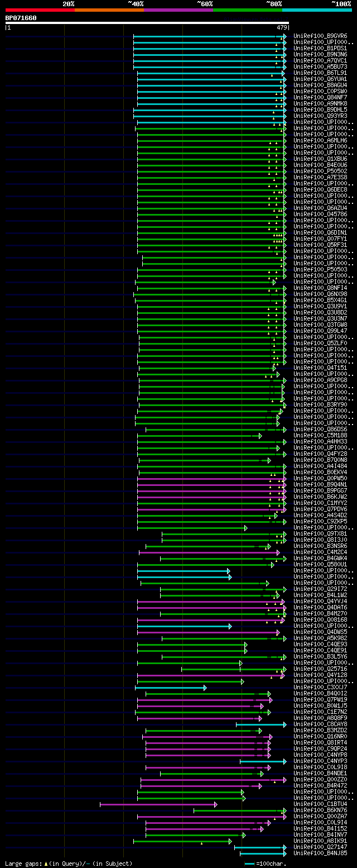Select hit label UniRef100_Q5ZLF0
This screenshot has width=357, height=868.
320,343
